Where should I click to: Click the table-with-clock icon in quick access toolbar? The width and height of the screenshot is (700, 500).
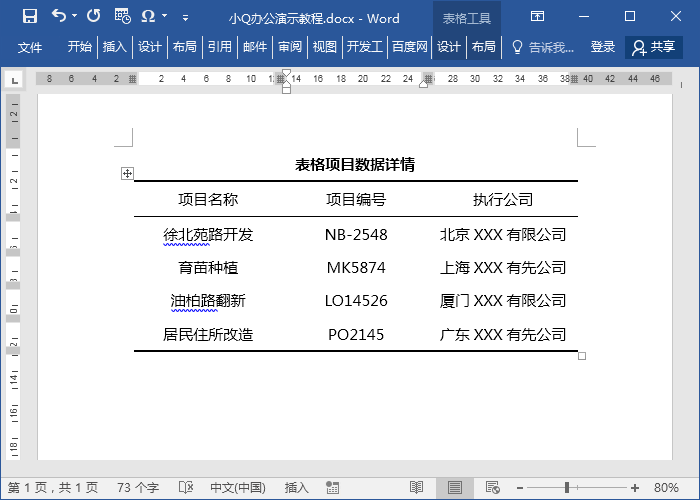tap(122, 16)
